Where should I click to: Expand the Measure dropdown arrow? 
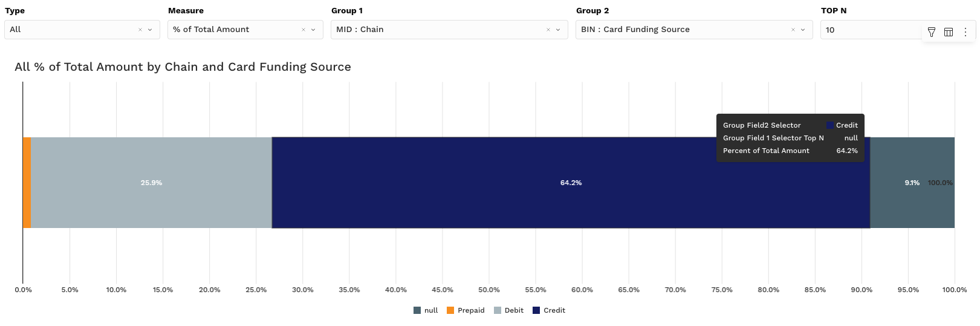[x=314, y=30]
